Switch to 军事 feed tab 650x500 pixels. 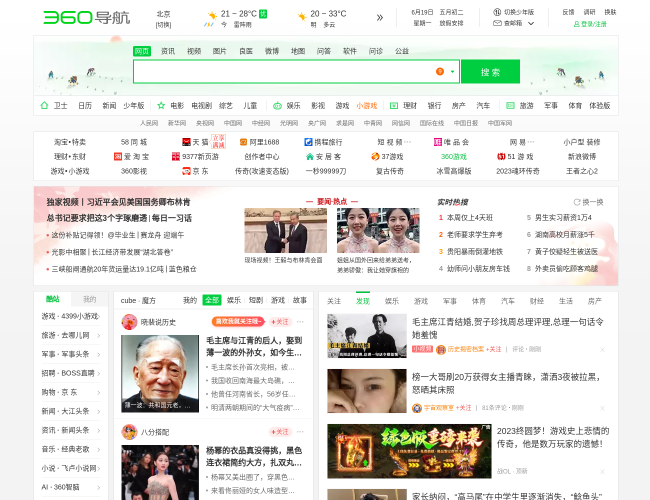pyautogui.click(x=450, y=301)
